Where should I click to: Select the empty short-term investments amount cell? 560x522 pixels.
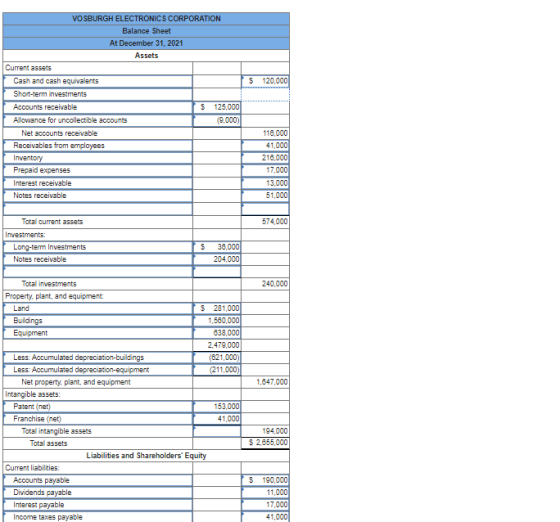(x=265, y=94)
